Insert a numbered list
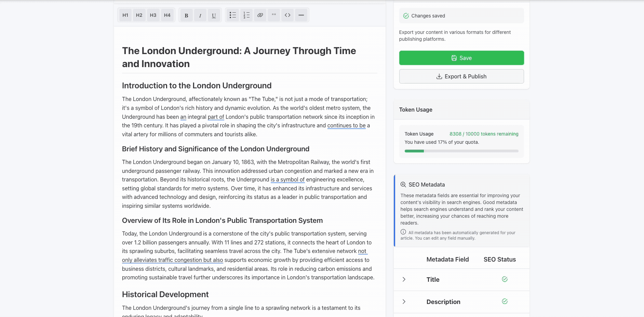Image resolution: width=644 pixels, height=317 pixels. coord(246,15)
